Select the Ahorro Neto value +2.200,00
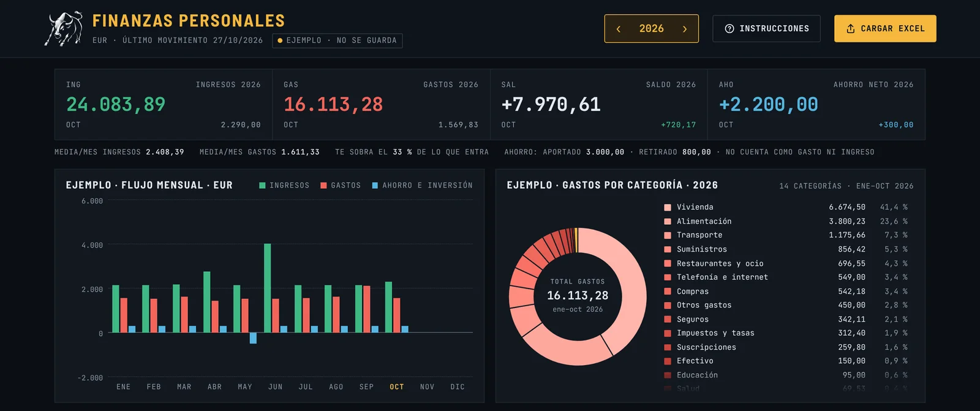Image resolution: width=980 pixels, height=411 pixels. tap(769, 105)
